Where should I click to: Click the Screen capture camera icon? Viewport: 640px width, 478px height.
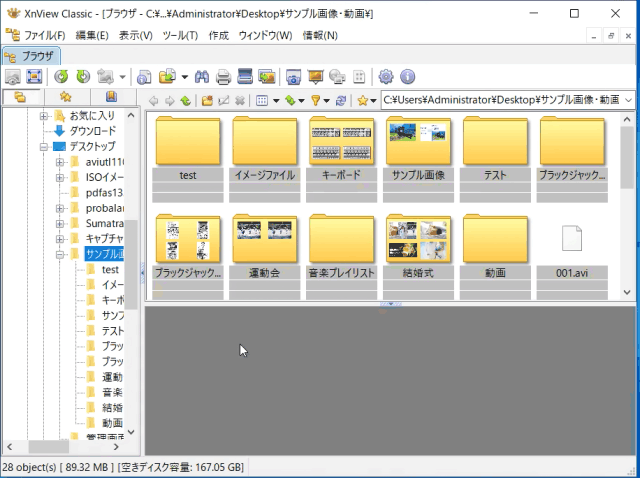pos(293,76)
